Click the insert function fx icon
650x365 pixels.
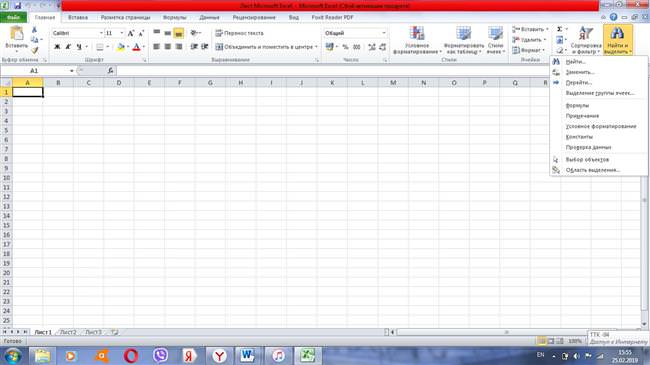[x=110, y=71]
